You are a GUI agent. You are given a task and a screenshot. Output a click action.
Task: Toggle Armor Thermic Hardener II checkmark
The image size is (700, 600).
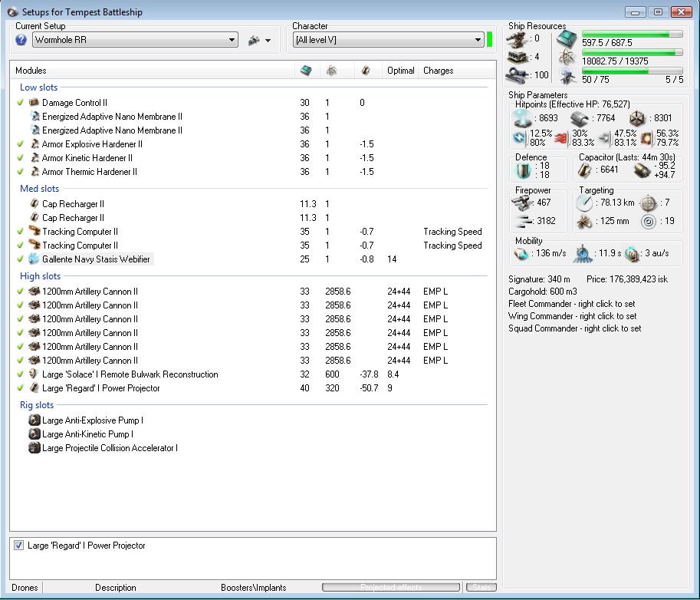coord(20,172)
